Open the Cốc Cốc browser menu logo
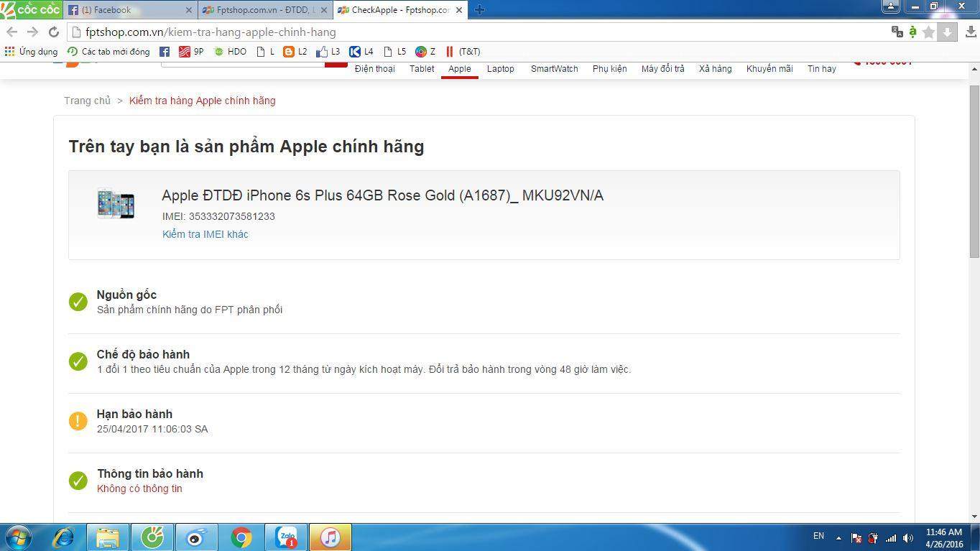The width and height of the screenshot is (980, 551). (31, 9)
